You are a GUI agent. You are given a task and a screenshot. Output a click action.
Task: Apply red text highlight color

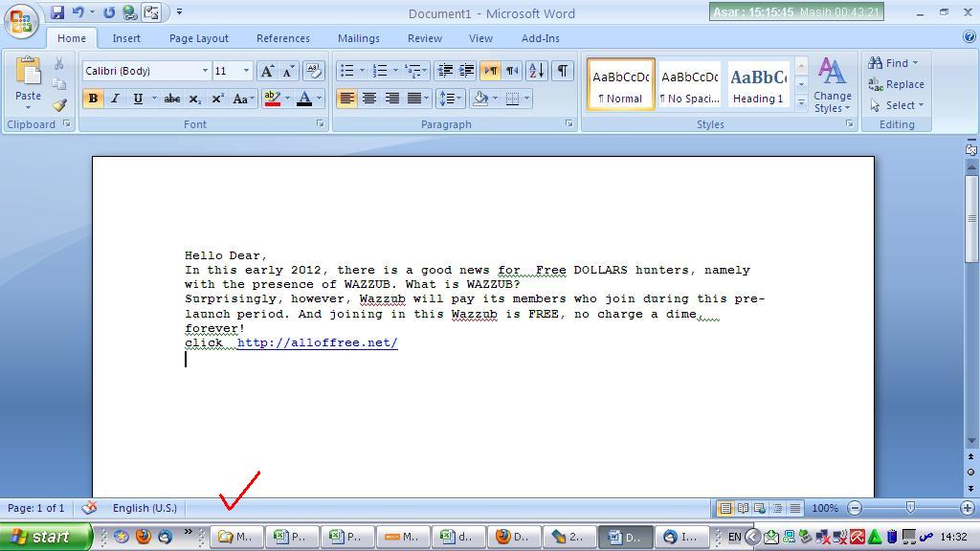click(x=273, y=99)
